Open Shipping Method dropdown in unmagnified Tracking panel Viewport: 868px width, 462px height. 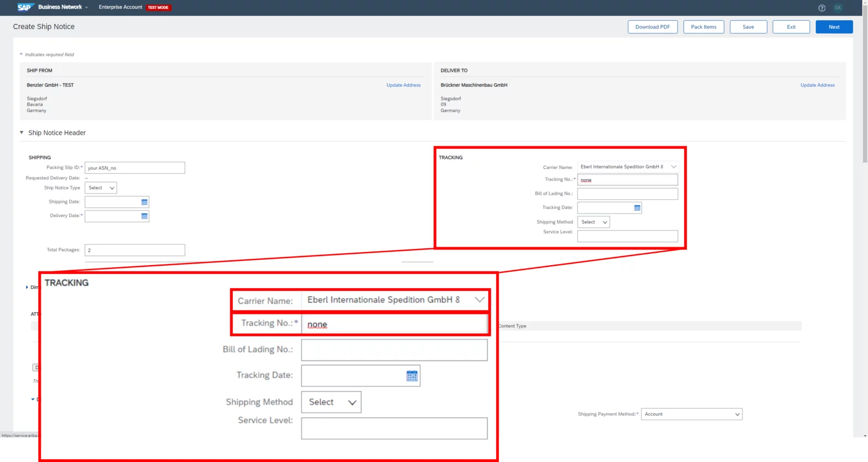593,222
